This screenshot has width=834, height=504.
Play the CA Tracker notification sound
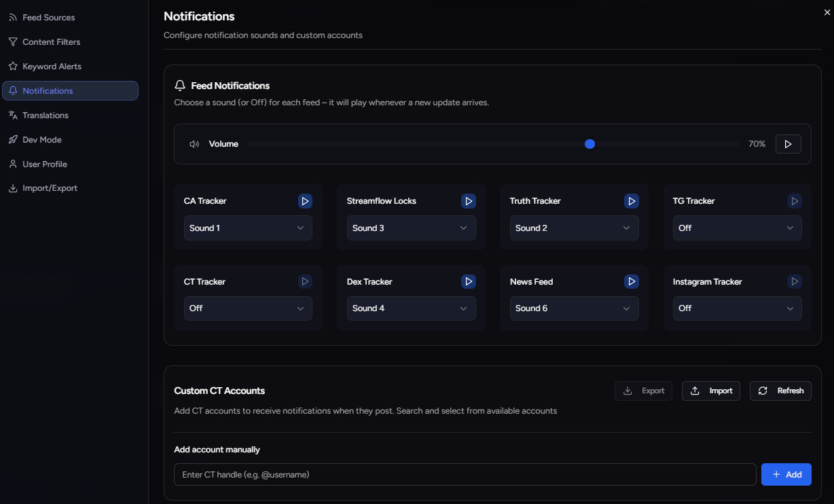(305, 200)
